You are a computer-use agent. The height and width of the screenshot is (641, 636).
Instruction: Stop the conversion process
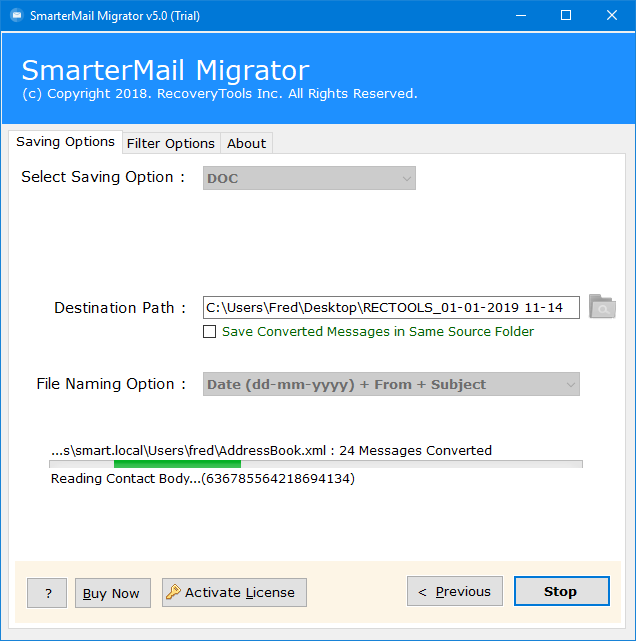tap(562, 591)
